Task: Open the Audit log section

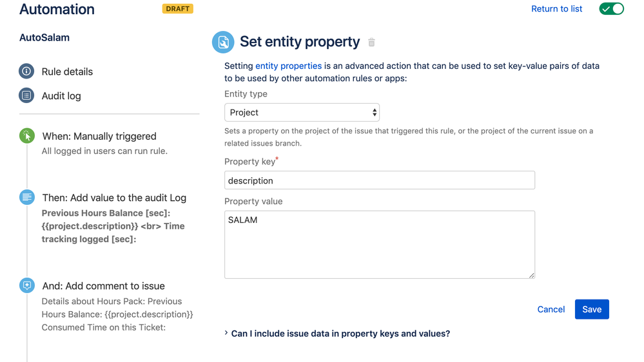Action: [61, 96]
